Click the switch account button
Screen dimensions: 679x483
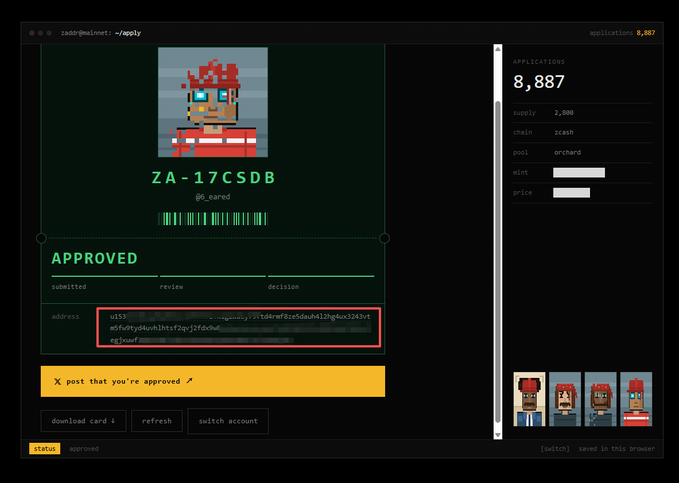[x=228, y=421]
